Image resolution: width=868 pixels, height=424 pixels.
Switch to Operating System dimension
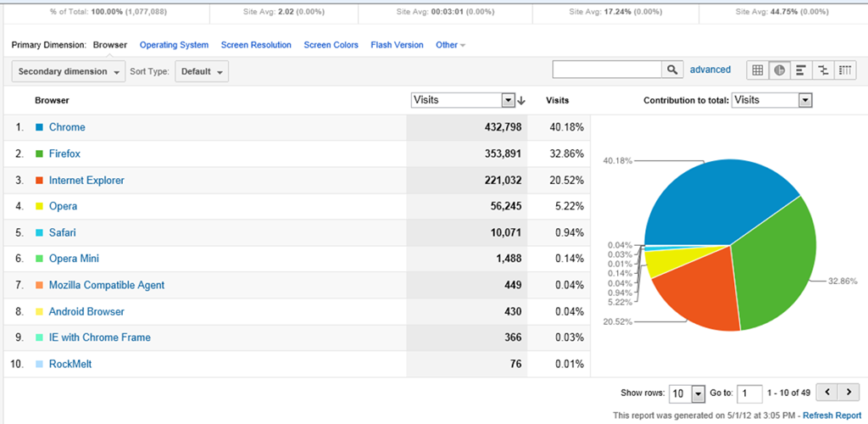pos(174,45)
